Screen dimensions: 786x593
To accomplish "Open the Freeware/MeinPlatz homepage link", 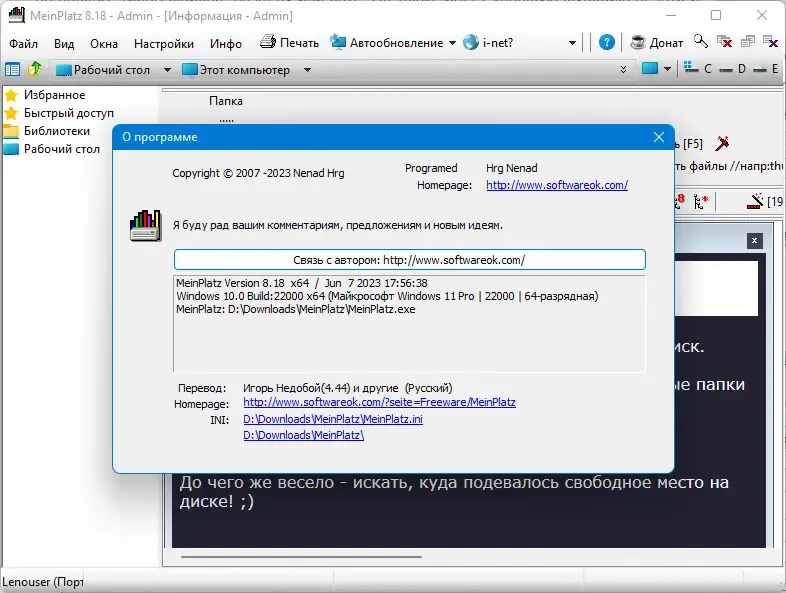I will tap(379, 402).
